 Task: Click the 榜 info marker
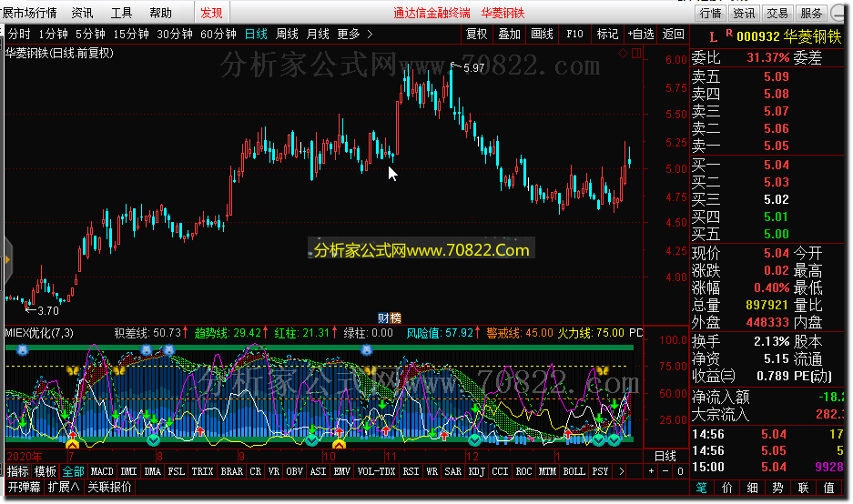(395, 318)
